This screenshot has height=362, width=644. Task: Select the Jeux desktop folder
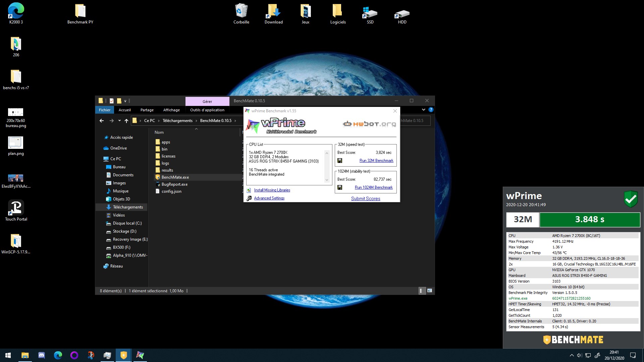point(306,13)
